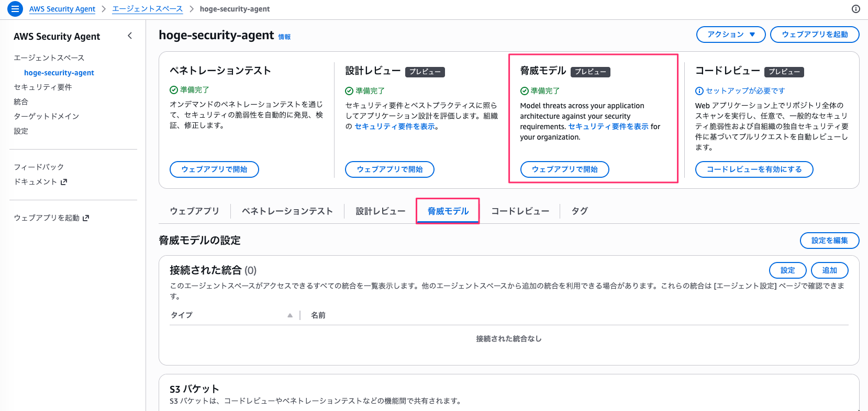Click コードレビューを有効にする button
This screenshot has width=868, height=411.
coord(754,169)
